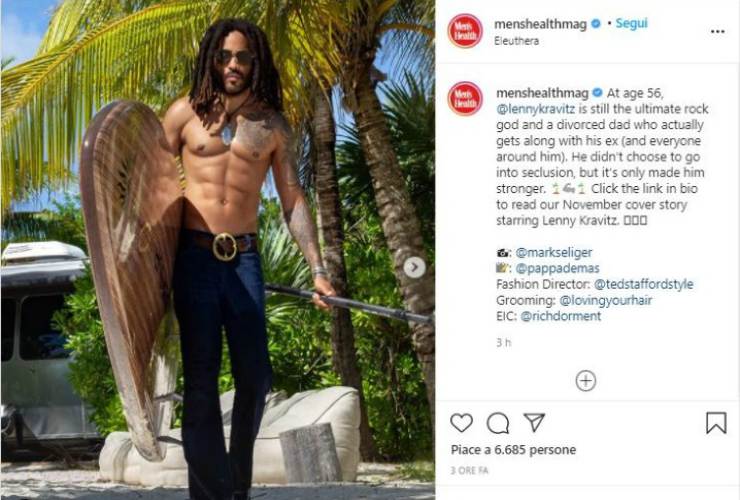Open the Men's Health avatar in header
740x500 pixels.
point(465,31)
